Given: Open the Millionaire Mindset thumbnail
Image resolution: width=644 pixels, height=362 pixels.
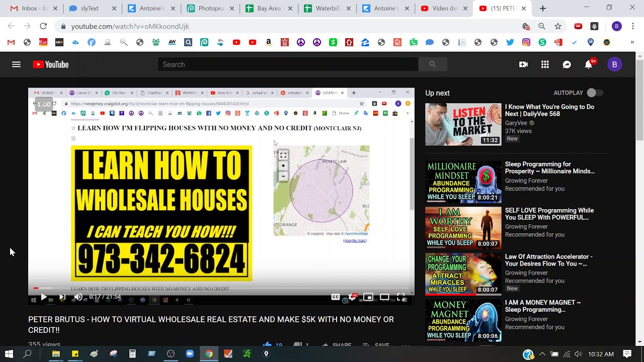Looking at the screenshot, I should [463, 182].
